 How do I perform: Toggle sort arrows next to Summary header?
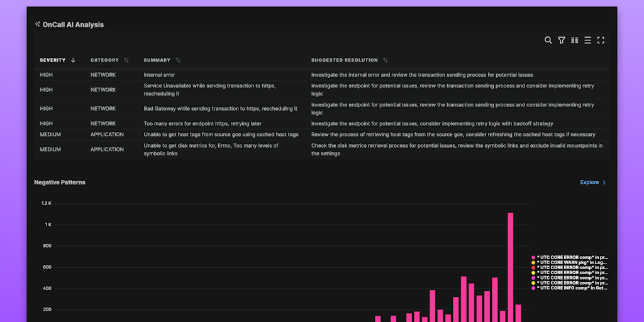click(x=178, y=60)
